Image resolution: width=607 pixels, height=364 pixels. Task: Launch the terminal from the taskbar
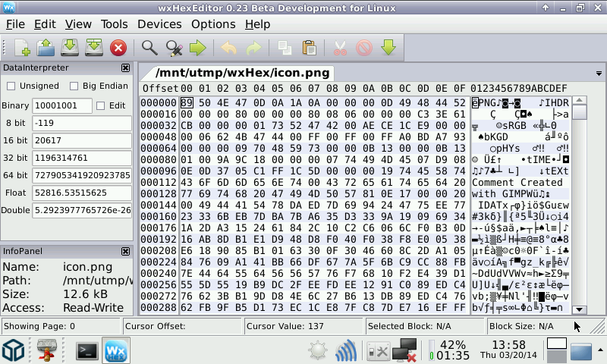pyautogui.click(x=86, y=351)
